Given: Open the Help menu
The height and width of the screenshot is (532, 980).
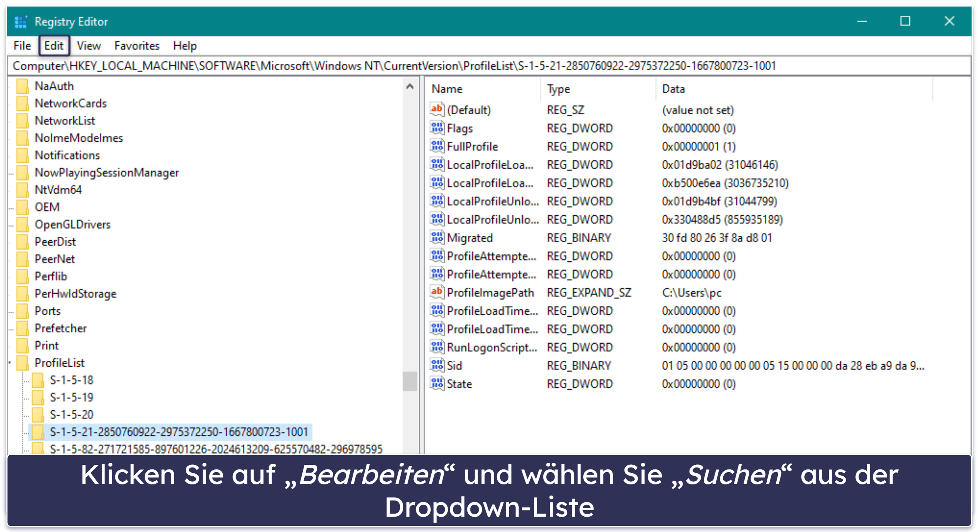Looking at the screenshot, I should 185,46.
